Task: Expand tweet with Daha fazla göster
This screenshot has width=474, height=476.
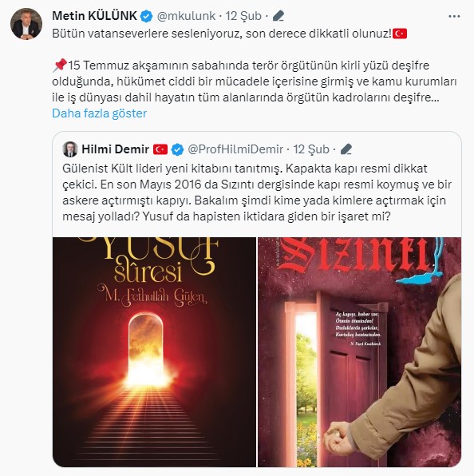Action: pos(100,113)
